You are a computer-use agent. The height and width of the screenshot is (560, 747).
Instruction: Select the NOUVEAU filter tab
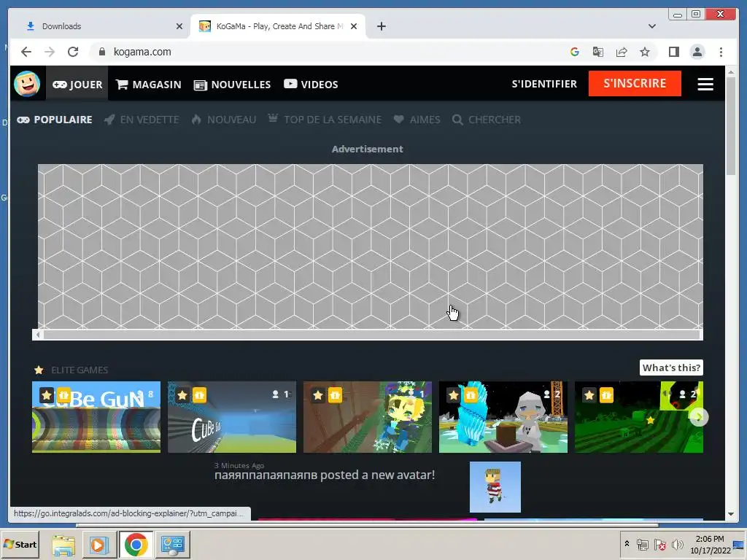pos(223,120)
